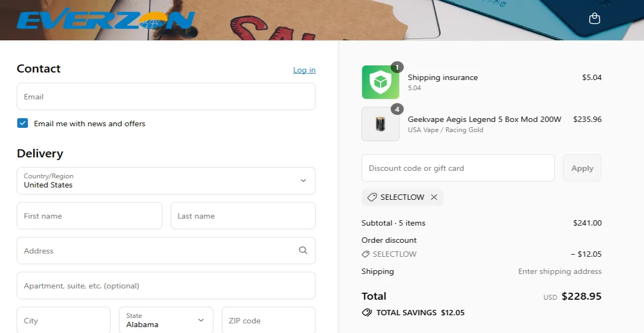Click the quantity badge showing 4 on the mod
This screenshot has height=333, width=644.
point(397,108)
